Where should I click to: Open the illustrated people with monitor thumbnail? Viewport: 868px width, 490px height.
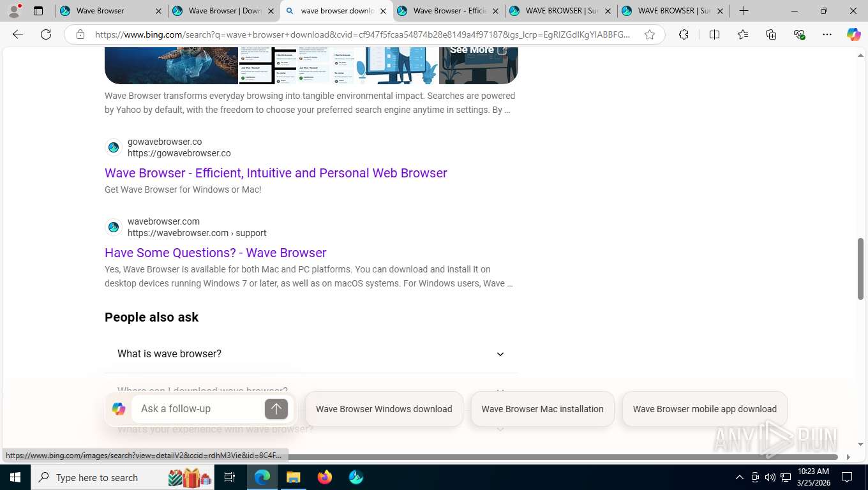[398, 65]
